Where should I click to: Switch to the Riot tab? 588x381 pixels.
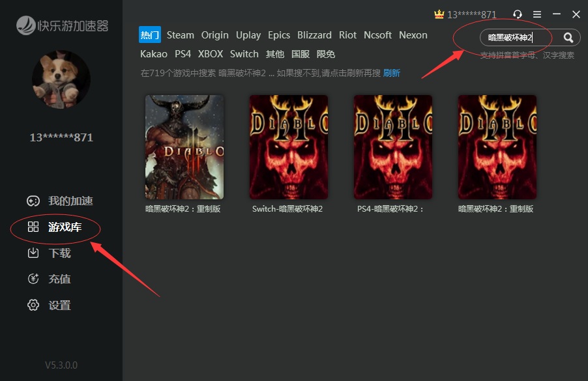coord(347,35)
